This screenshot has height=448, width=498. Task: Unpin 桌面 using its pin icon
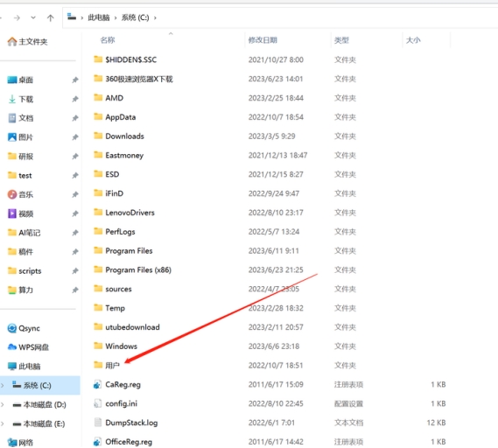coord(75,80)
